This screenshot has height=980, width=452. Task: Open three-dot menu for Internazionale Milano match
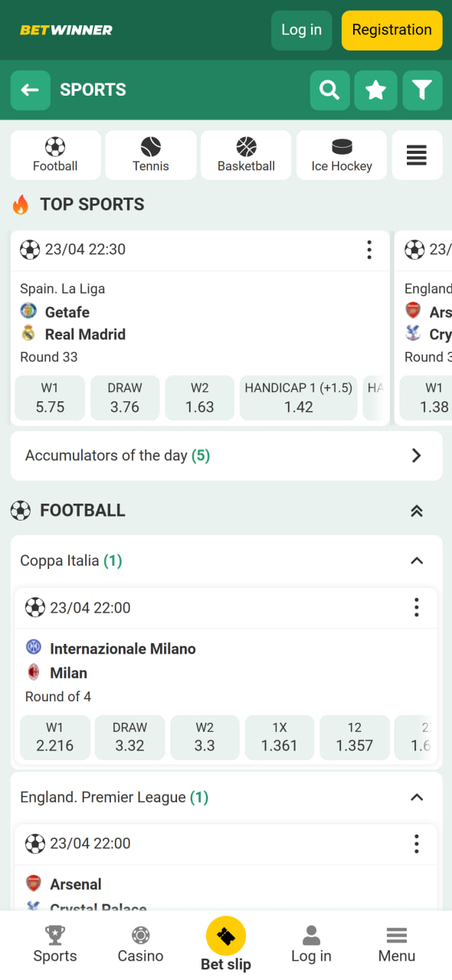pos(417,608)
